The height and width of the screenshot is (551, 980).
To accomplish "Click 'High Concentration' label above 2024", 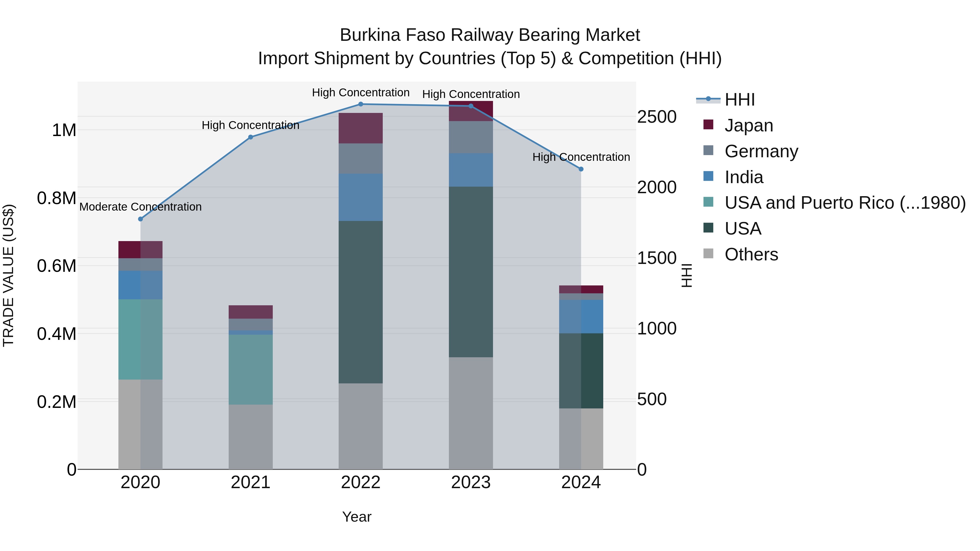I will [x=581, y=157].
